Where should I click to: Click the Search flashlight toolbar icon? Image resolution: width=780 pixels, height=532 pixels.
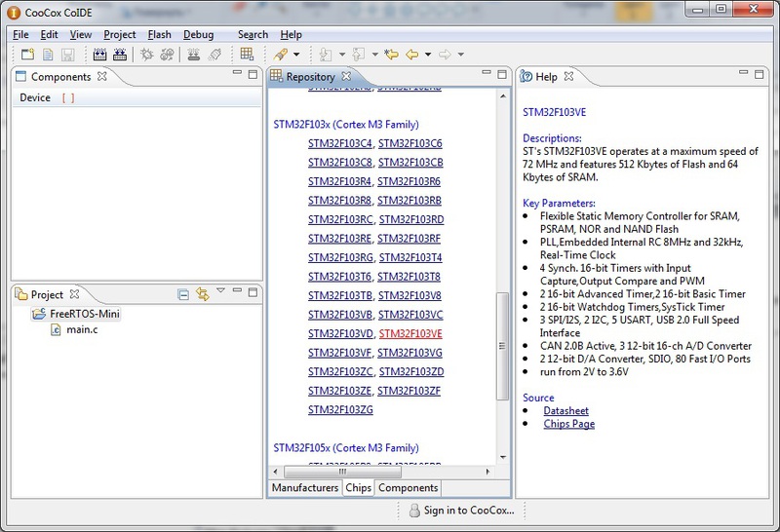[x=281, y=55]
